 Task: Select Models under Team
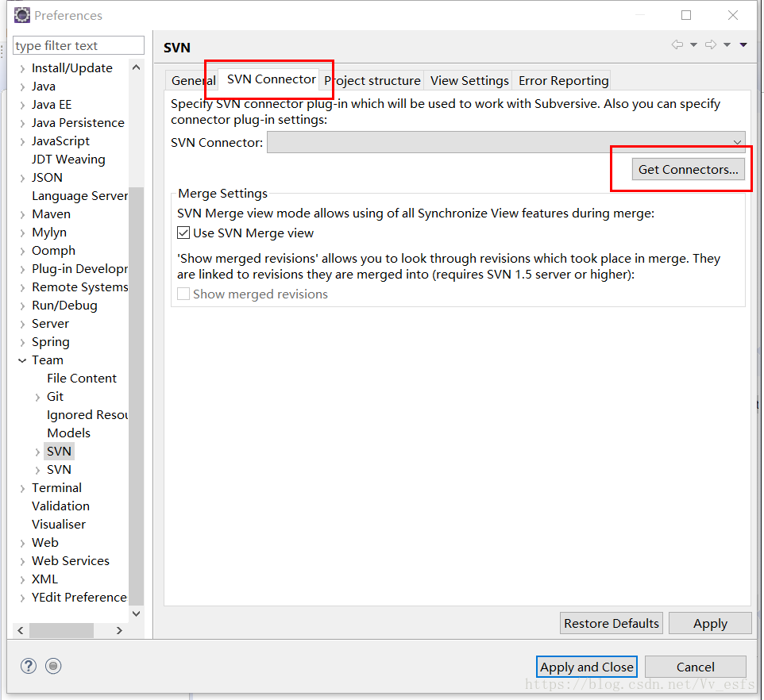69,433
